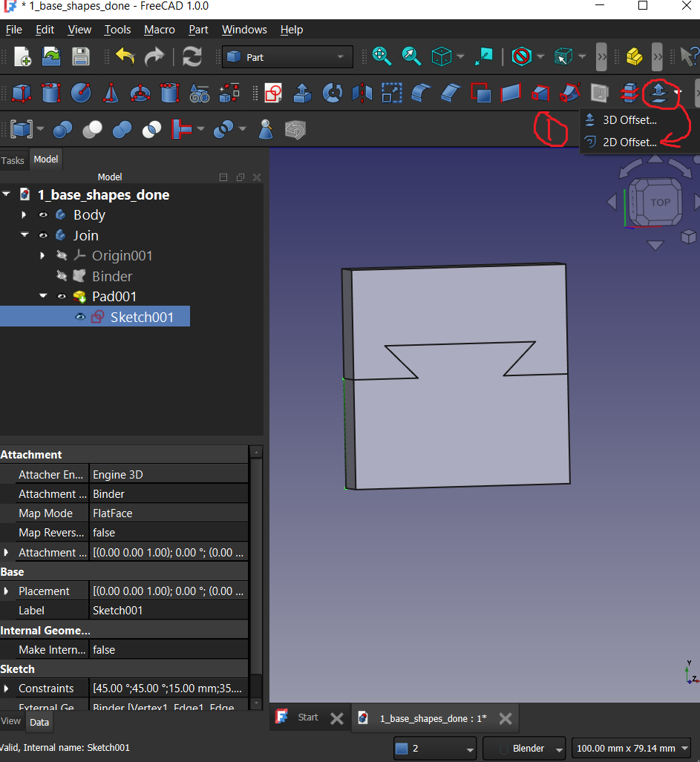Click the Create Sketch icon

point(273,93)
